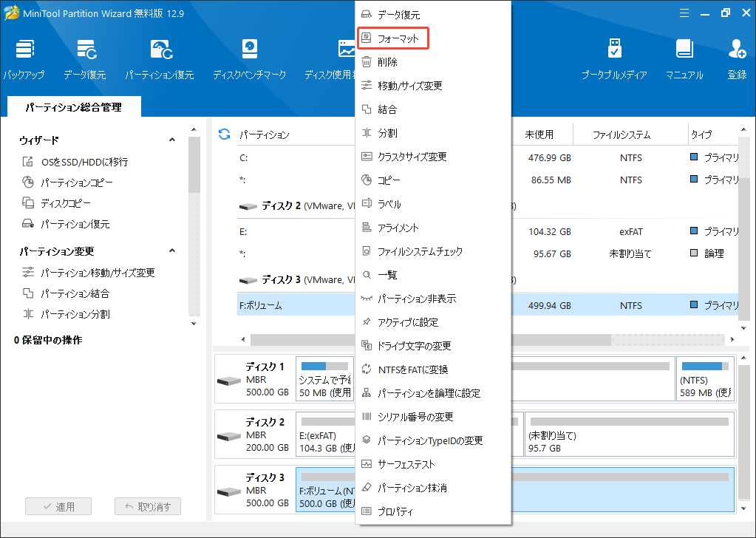756x538 pixels.
Task: Click the 適用 button
Action: click(58, 506)
